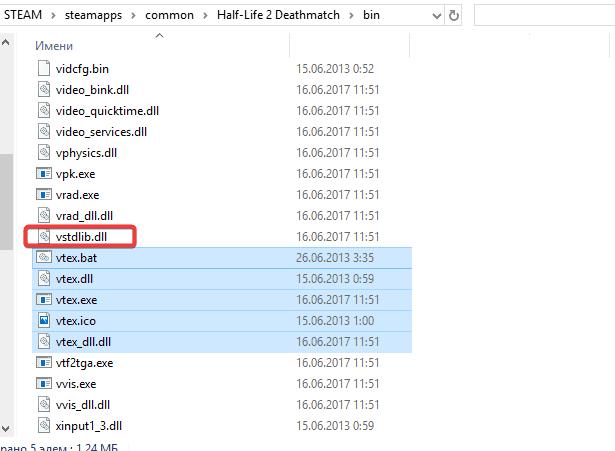The height and width of the screenshot is (451, 615).
Task: Click the vidcfg.bin file icon
Action: coord(44,69)
